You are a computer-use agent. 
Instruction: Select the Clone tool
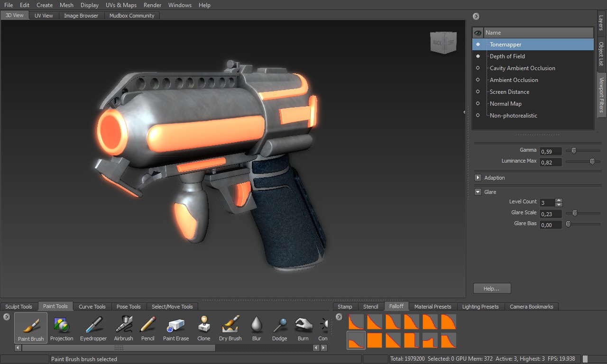tap(203, 328)
